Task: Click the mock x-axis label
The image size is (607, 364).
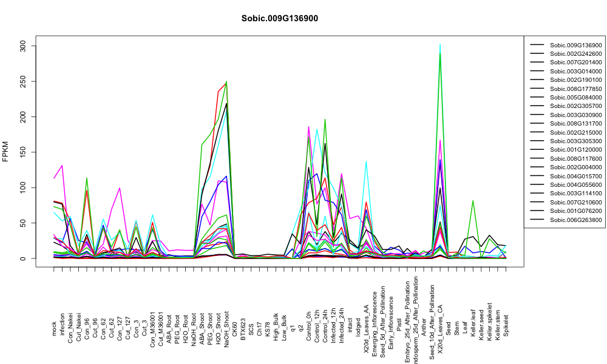Action: point(54,329)
